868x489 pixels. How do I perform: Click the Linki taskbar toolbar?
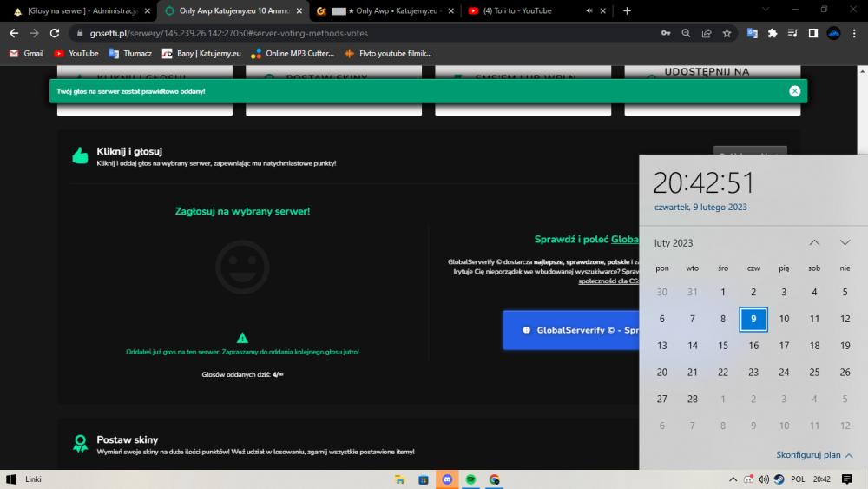click(33, 479)
